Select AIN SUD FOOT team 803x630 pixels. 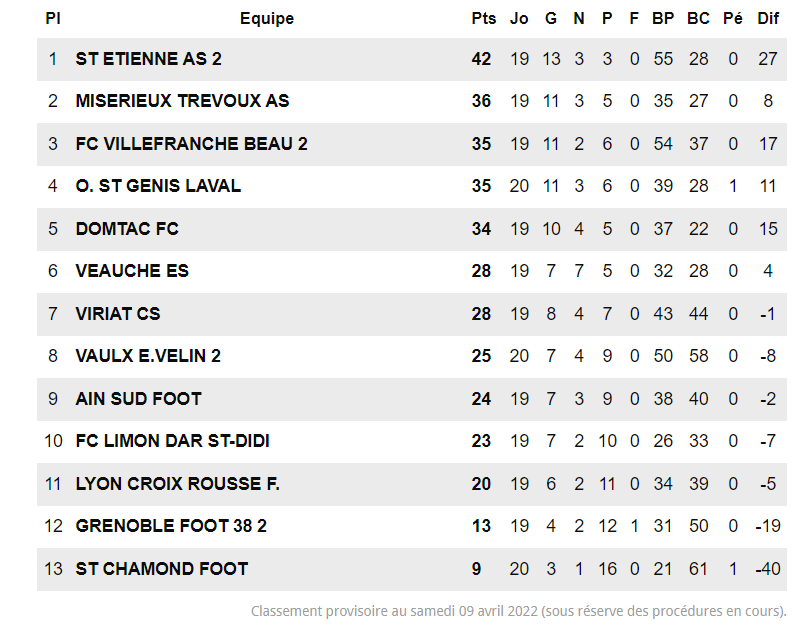point(138,399)
